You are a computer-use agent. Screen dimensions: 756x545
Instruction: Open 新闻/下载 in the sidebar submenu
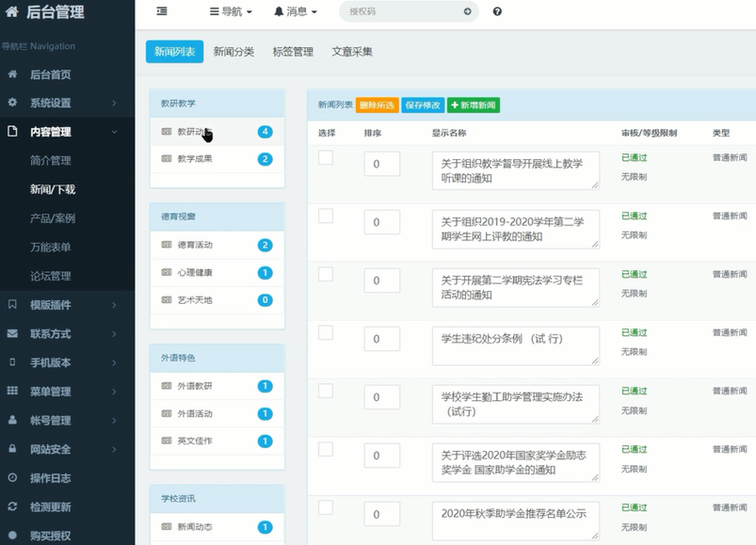[x=53, y=189]
